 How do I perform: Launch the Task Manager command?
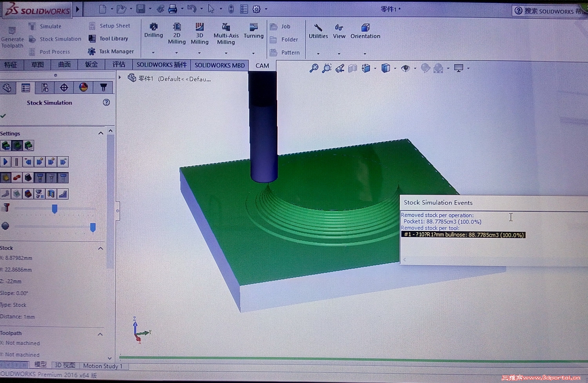coord(111,51)
